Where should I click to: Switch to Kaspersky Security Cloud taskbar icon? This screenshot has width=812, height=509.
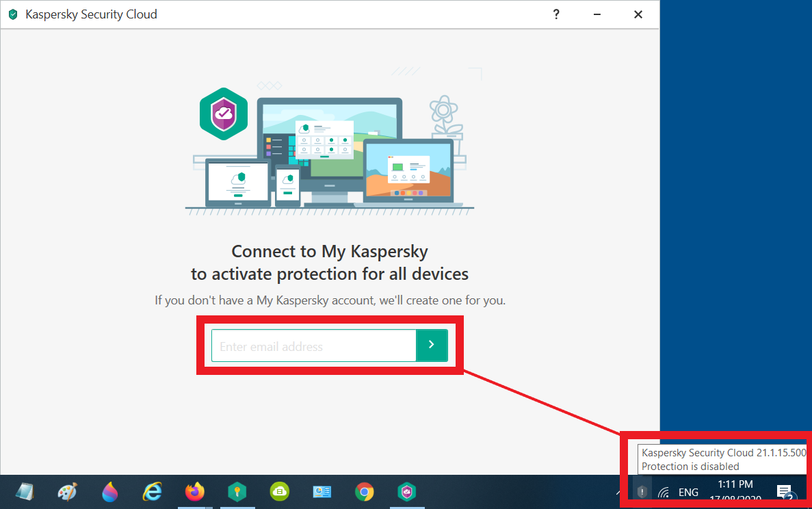[407, 492]
